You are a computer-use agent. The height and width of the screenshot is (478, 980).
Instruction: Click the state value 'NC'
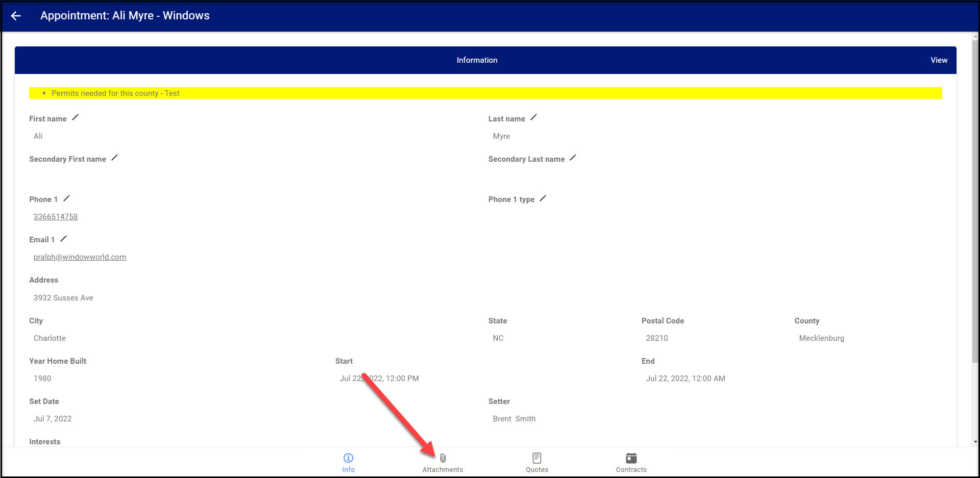click(498, 338)
